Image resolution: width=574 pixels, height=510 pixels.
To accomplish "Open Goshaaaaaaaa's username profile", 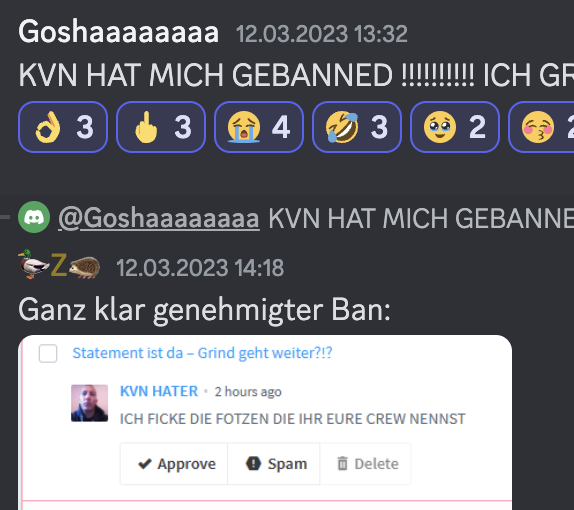I will coord(119,33).
